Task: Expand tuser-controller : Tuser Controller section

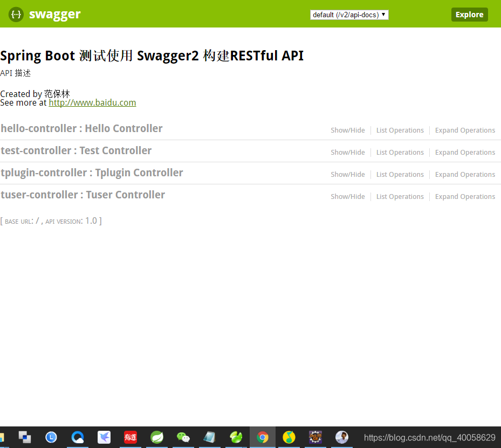Action: click(x=83, y=195)
